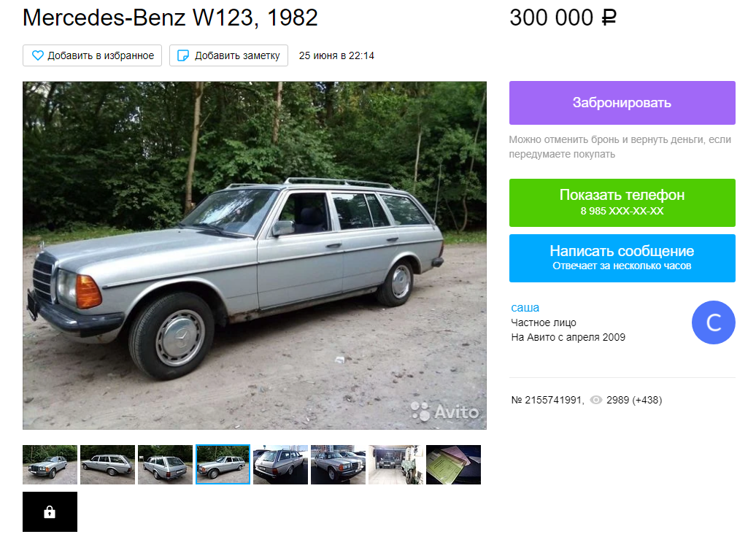The width and height of the screenshot is (756, 545).
Task: Click the eye views counter icon
Action: click(596, 400)
